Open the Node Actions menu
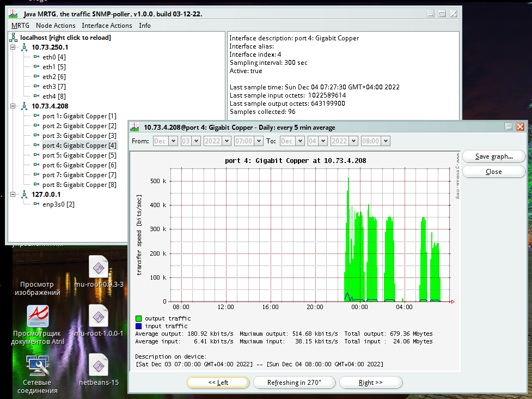 tap(56, 26)
